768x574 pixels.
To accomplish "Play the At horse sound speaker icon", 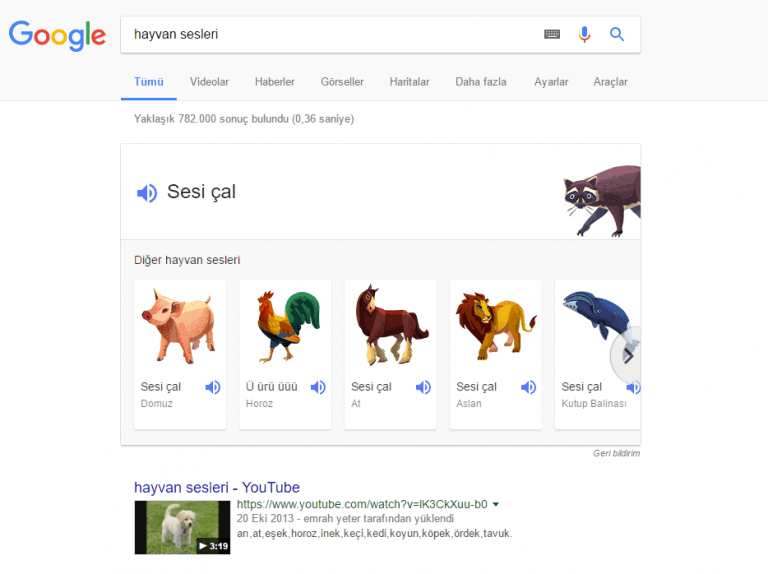I will 423,387.
